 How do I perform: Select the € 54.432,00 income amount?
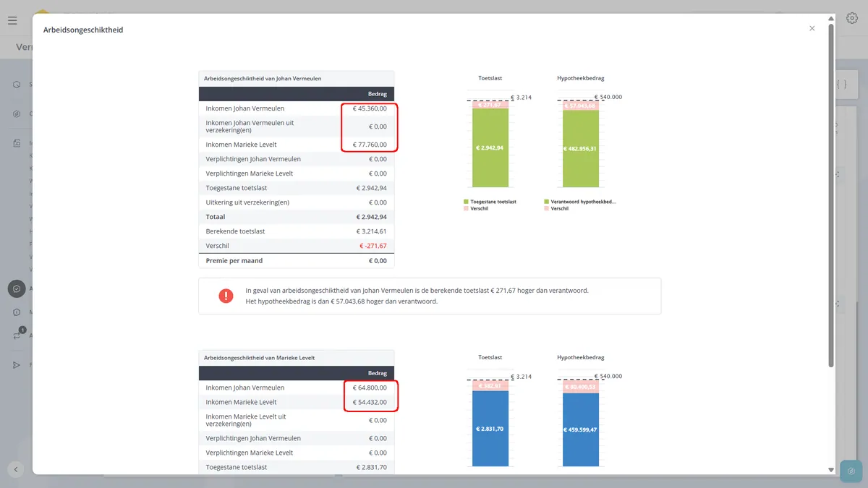(370, 402)
